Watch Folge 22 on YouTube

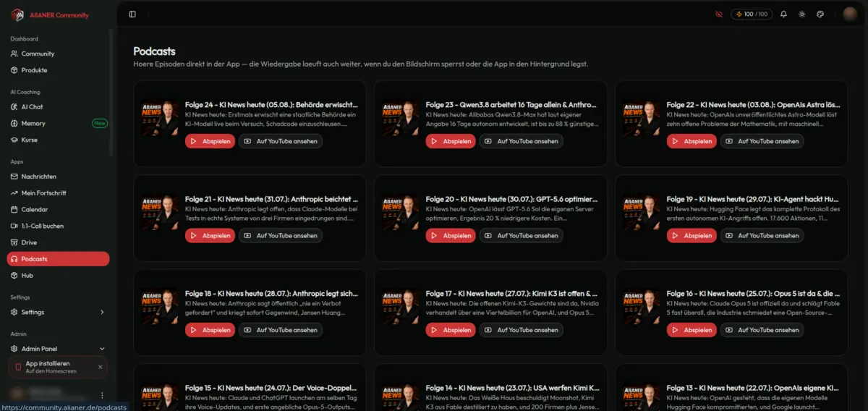[x=762, y=141]
